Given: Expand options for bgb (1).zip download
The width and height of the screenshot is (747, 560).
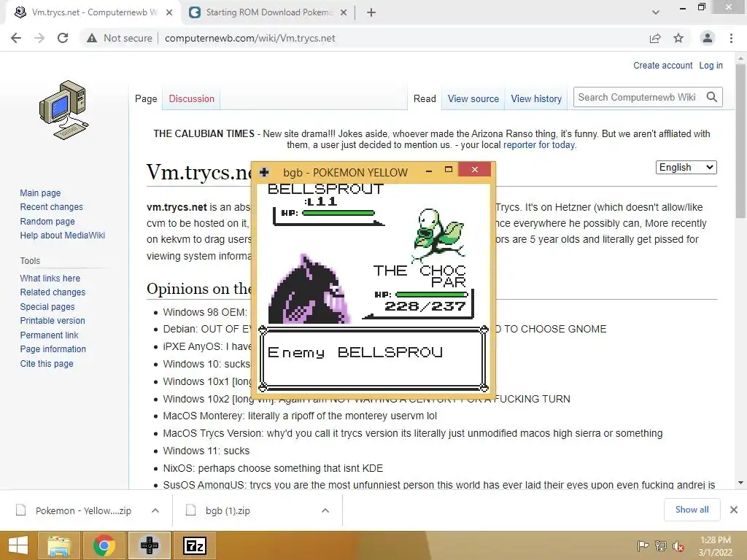Looking at the screenshot, I should [x=325, y=510].
